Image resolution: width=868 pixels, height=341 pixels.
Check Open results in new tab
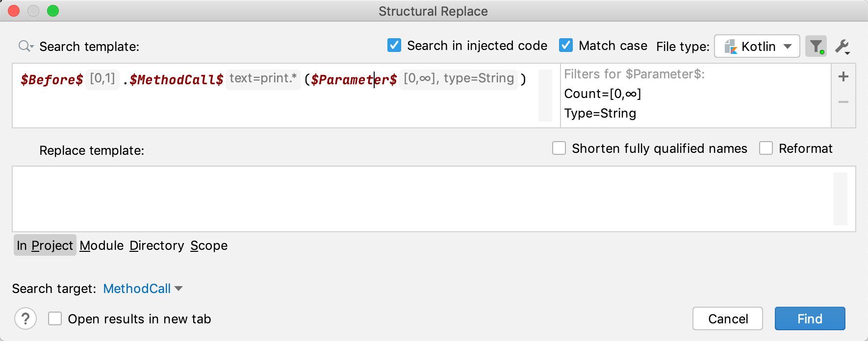54,318
